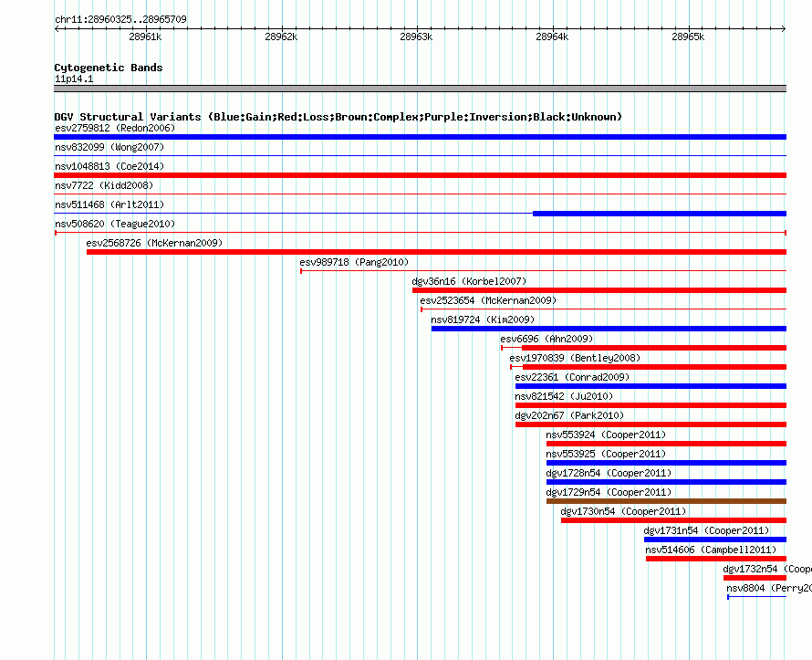Open the nsv553924 (Cooper2011) variant label
Image resolution: width=812 pixels, height=660 pixels.
pyautogui.click(x=606, y=435)
